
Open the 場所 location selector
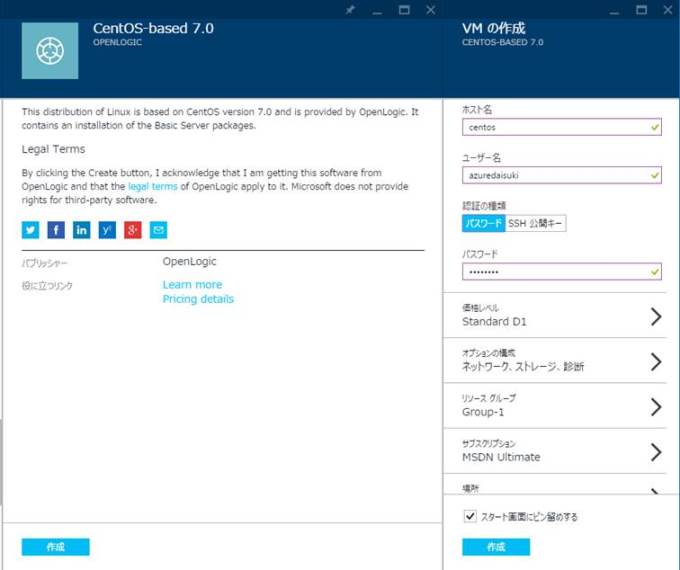pos(555,485)
